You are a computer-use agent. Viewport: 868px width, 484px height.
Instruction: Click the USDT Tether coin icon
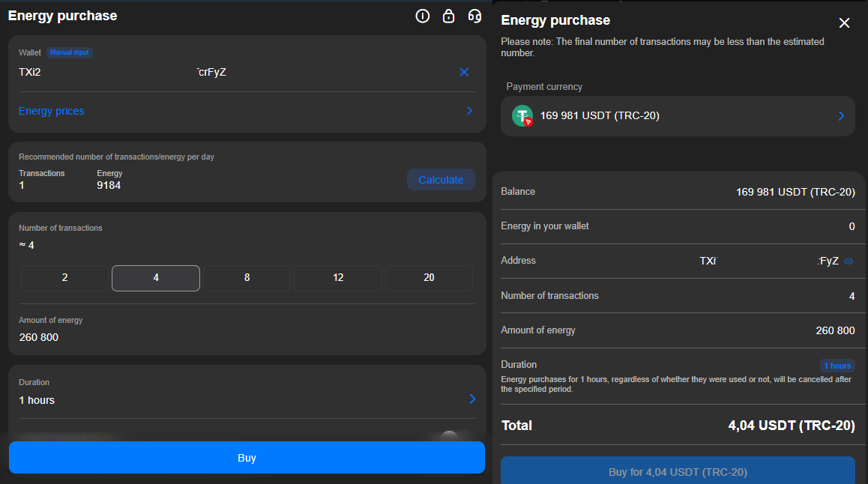click(522, 115)
